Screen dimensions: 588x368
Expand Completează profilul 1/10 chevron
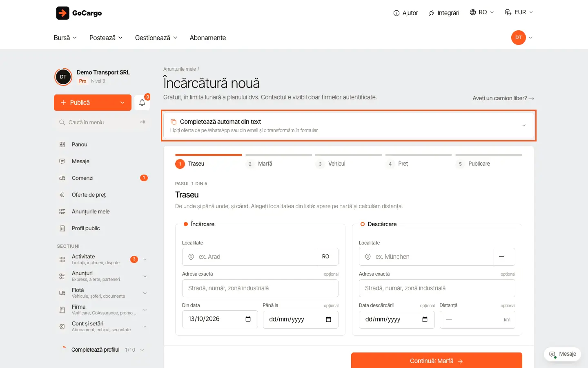(142, 350)
